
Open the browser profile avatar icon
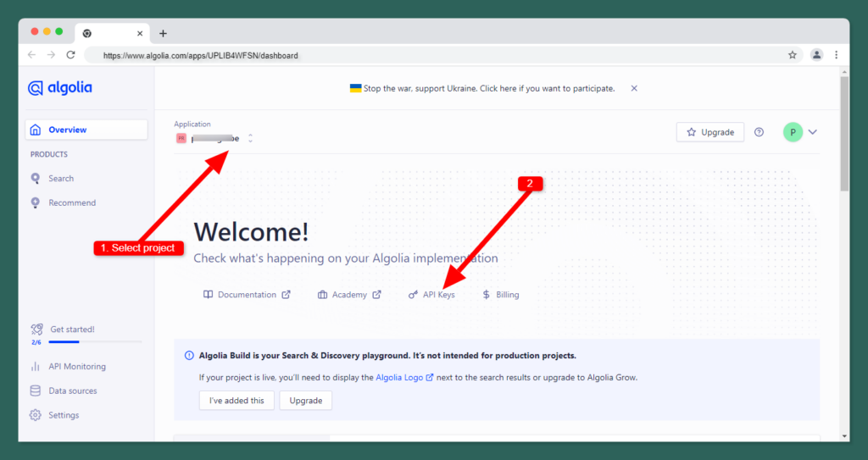(x=816, y=55)
